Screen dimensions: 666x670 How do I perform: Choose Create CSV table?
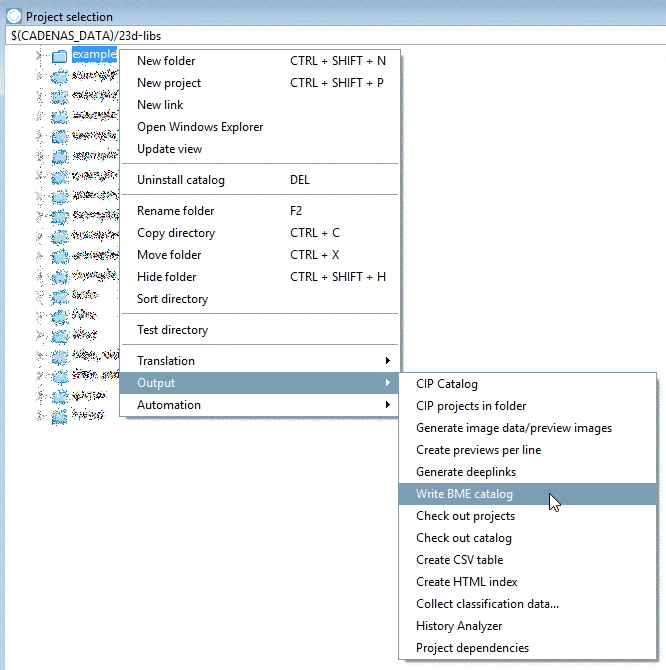(x=528, y=560)
